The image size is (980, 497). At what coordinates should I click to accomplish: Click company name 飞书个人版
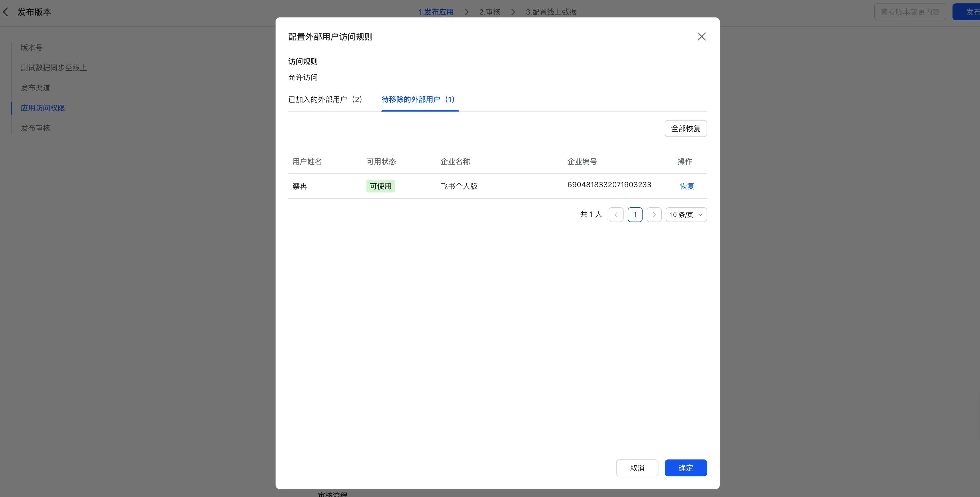[x=459, y=186]
